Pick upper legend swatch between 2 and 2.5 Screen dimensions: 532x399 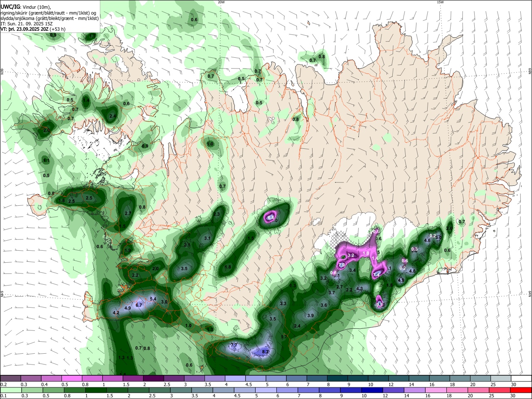click(x=153, y=378)
